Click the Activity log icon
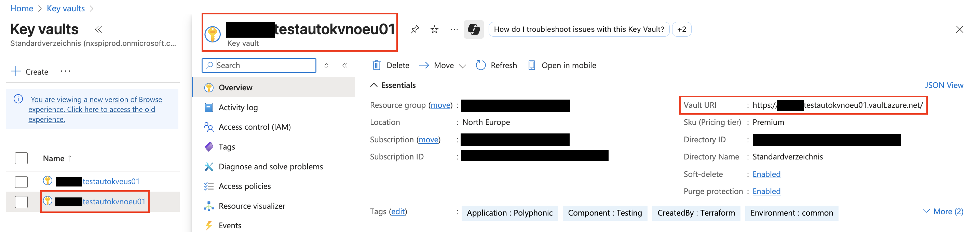Viewport: 980px width, 232px height. tap(208, 107)
